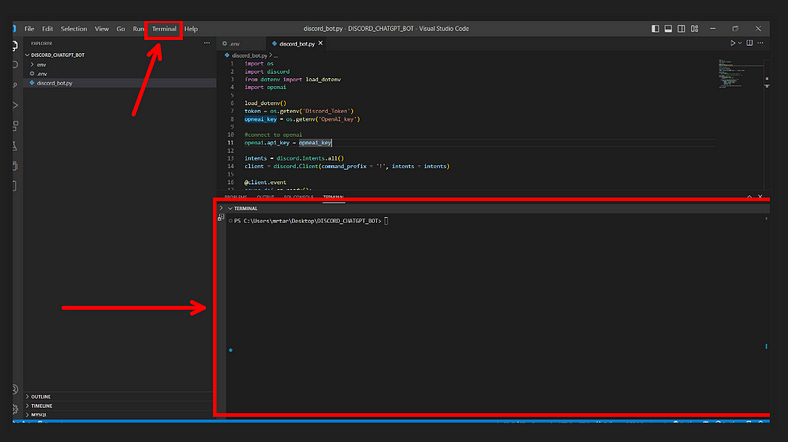
Task: Open the Terminal menu
Action: 164,29
